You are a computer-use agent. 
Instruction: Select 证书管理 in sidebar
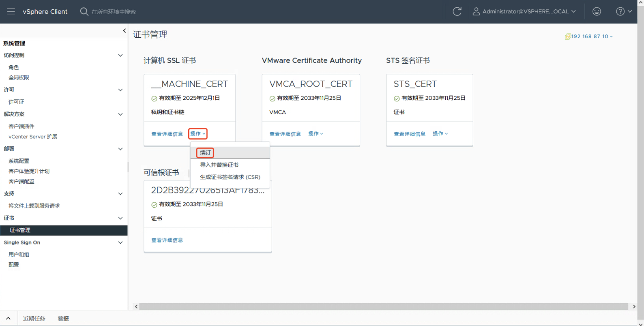click(x=64, y=230)
